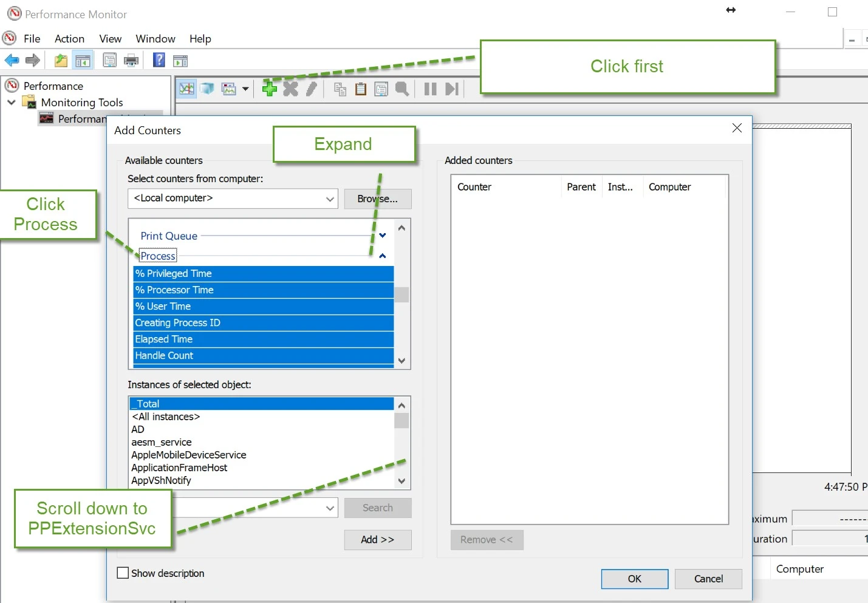Click the OK button
Screen dimensions: 868x603
(x=634, y=579)
